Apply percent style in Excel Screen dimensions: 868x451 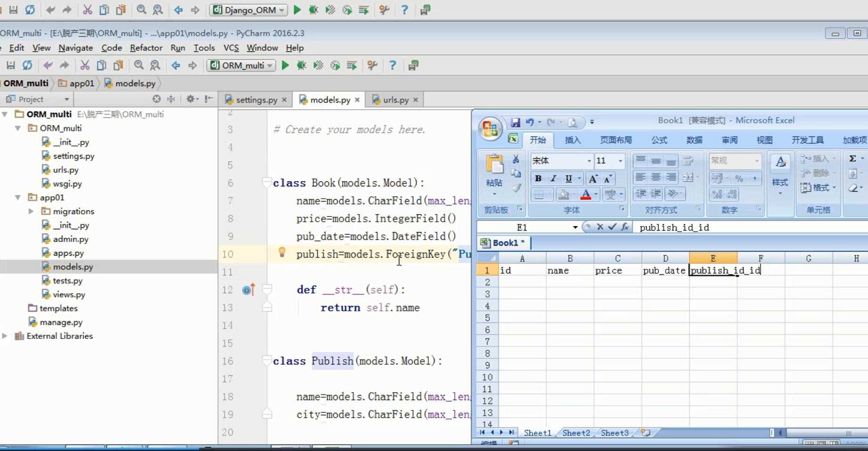pos(739,178)
